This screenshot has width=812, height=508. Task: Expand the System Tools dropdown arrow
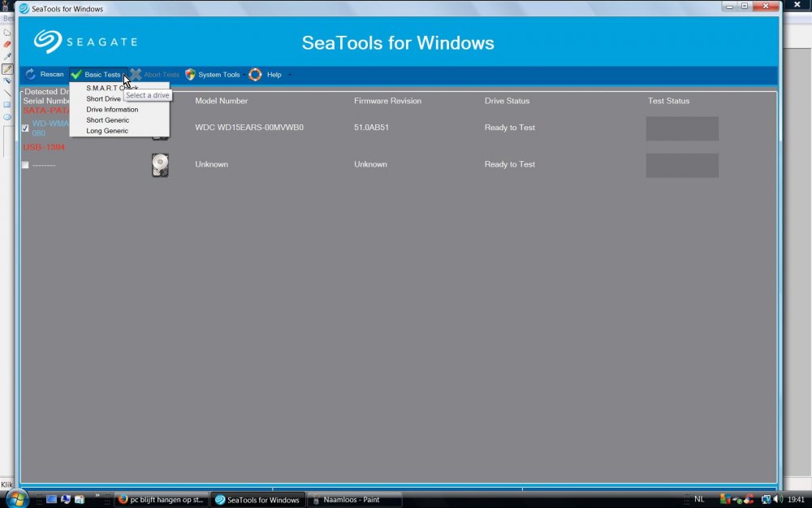click(244, 75)
